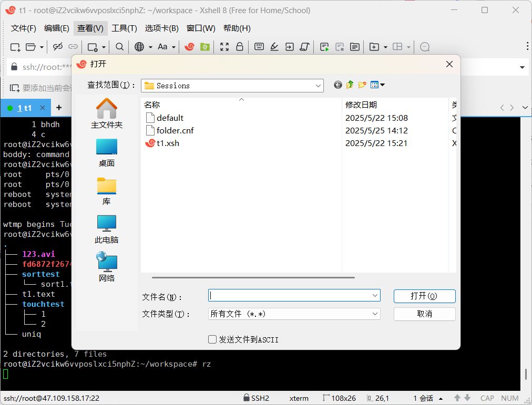Check the send file to ASCII checkbox
The height and width of the screenshot is (405, 532).
coord(212,339)
